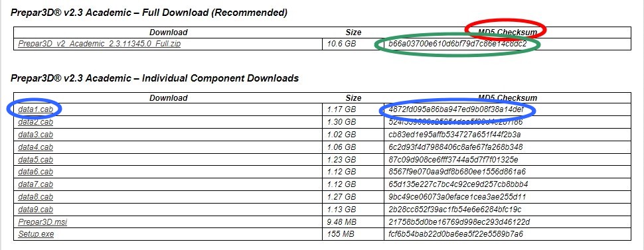Image resolution: width=644 pixels, height=250 pixels.
Task: Download the data1.cab file
Action: click(35, 109)
